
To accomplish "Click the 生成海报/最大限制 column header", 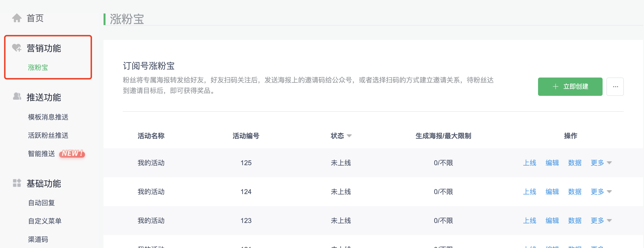I will (443, 136).
